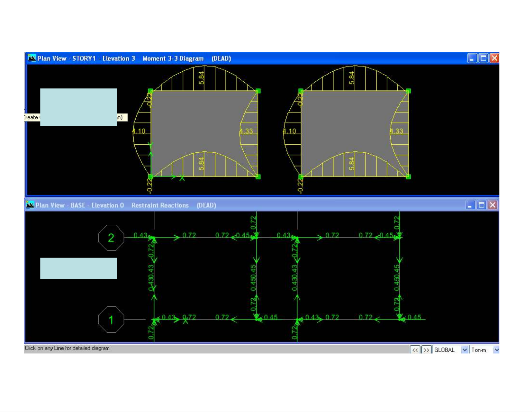Click bottom-left green joint of right slab
This screenshot has width=532, height=412.
tap(301, 177)
